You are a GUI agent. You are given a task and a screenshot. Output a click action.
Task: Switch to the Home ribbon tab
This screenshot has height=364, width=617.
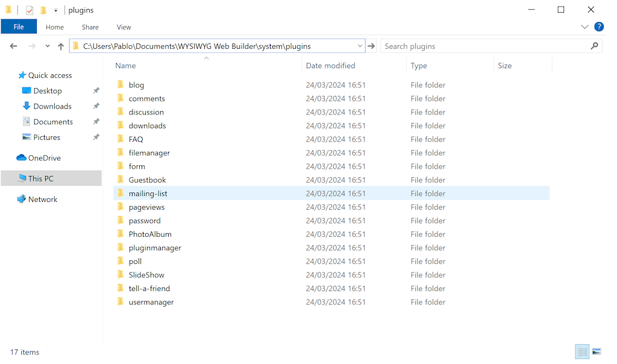(x=55, y=27)
